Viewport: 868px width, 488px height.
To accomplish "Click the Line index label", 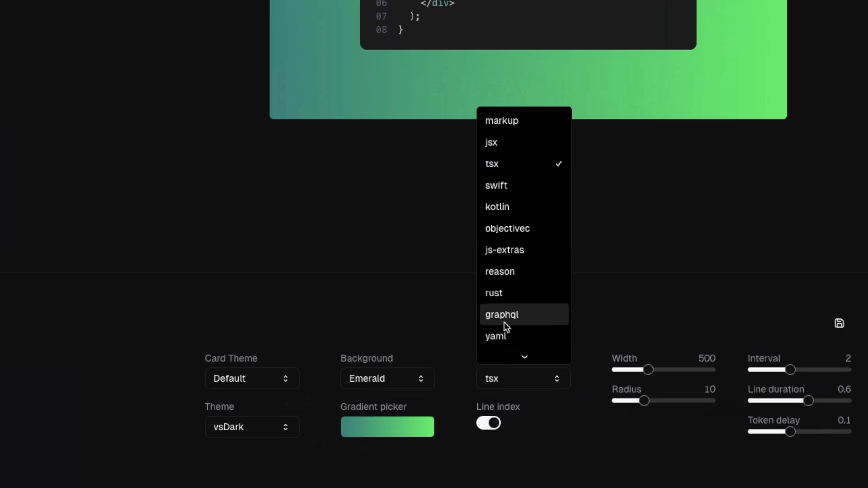I will point(498,406).
